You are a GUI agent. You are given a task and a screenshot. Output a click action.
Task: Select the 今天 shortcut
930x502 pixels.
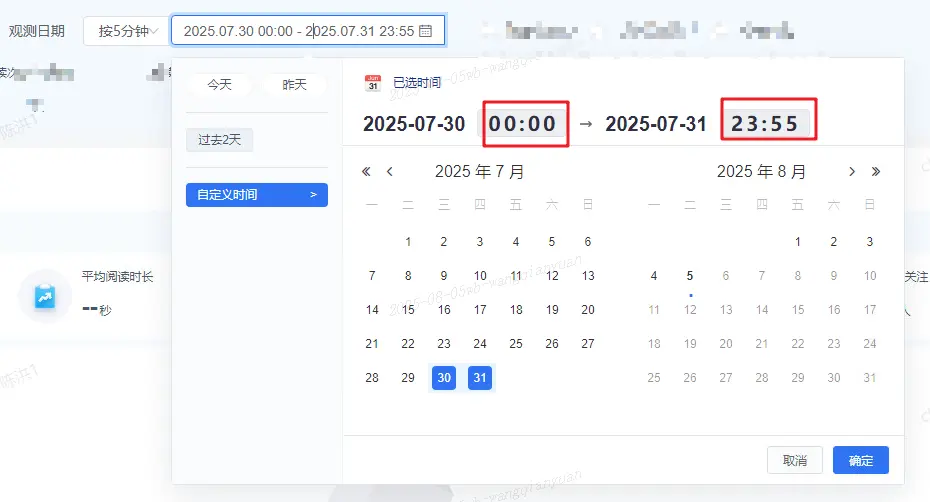click(x=219, y=85)
